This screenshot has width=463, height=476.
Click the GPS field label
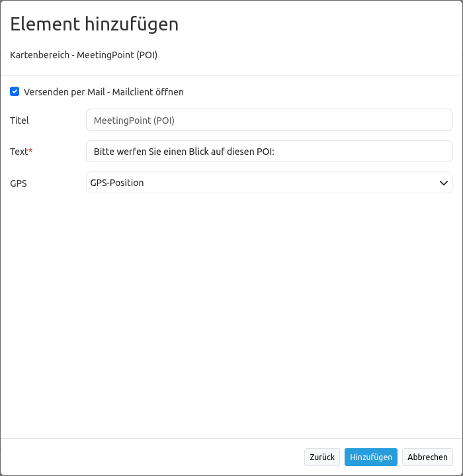pos(19,183)
